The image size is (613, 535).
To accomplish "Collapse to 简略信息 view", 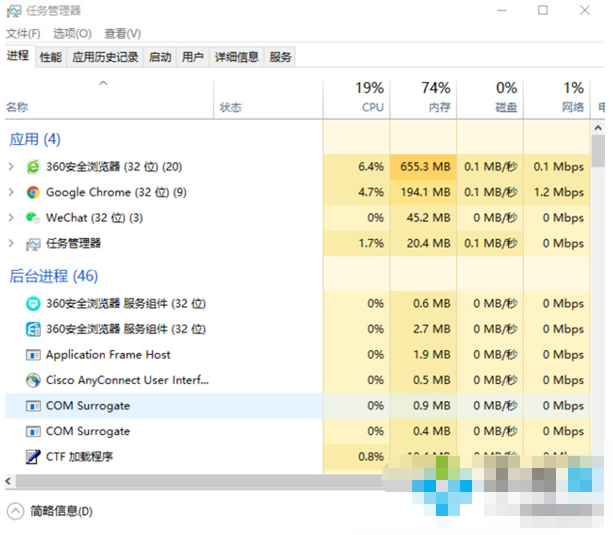I will [50, 511].
